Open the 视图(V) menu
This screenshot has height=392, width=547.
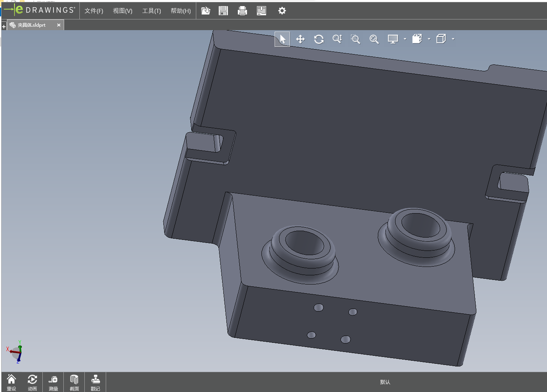(123, 11)
